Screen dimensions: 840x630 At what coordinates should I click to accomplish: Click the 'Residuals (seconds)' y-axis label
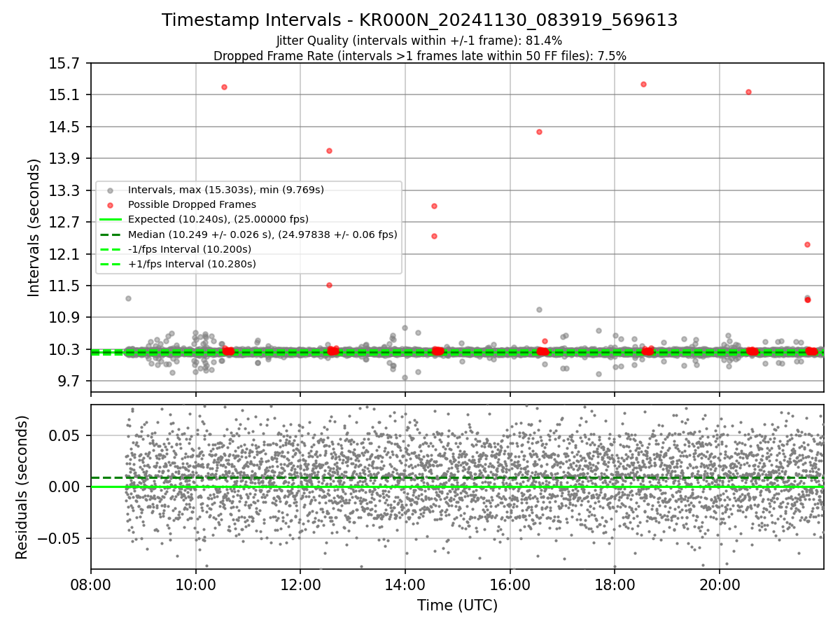coord(22,487)
